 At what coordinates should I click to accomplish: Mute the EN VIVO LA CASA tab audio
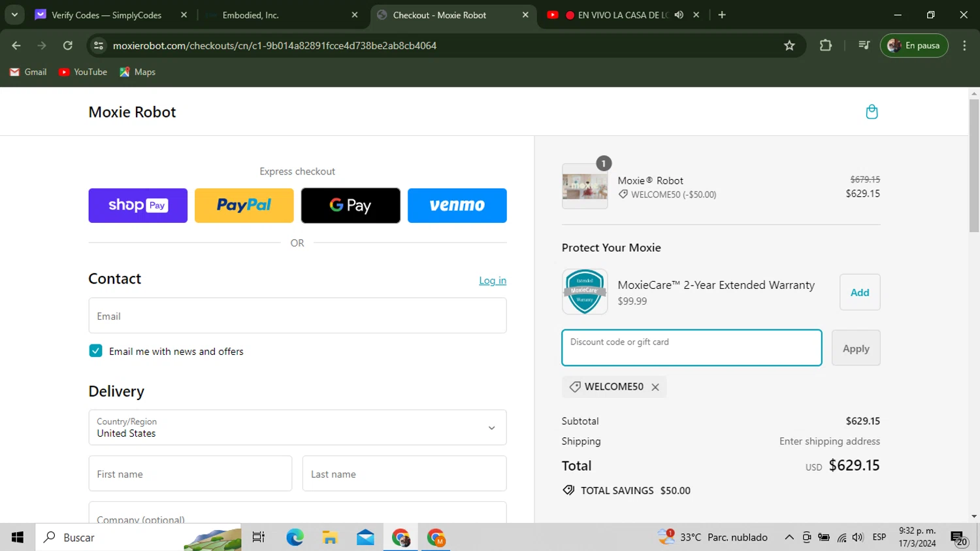679,14
